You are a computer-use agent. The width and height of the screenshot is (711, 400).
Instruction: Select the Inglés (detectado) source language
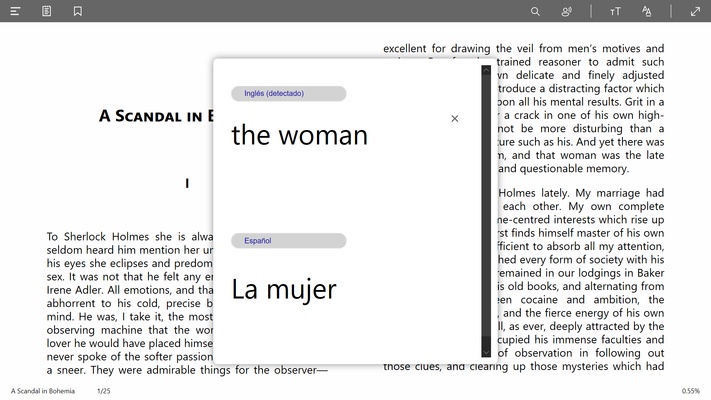click(x=289, y=93)
